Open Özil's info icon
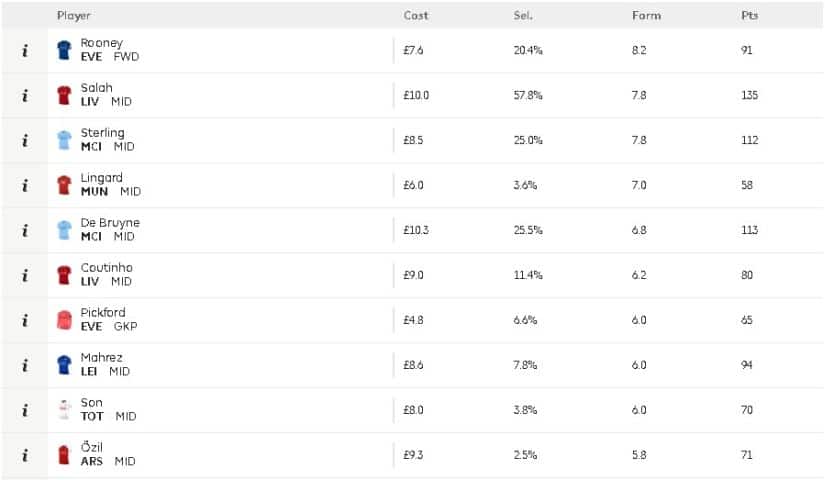The image size is (825, 480). [24, 456]
